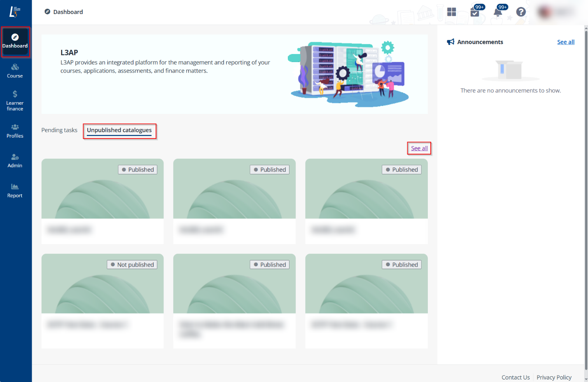Click the page vertical scrollbar down arrow

[586, 379]
